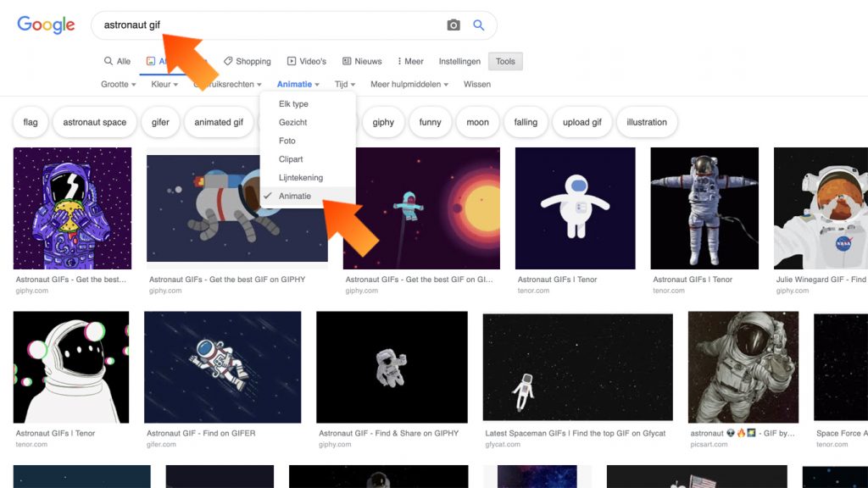
Task: Open the glitchy helmet astronaut Tenor image
Action: (x=71, y=368)
